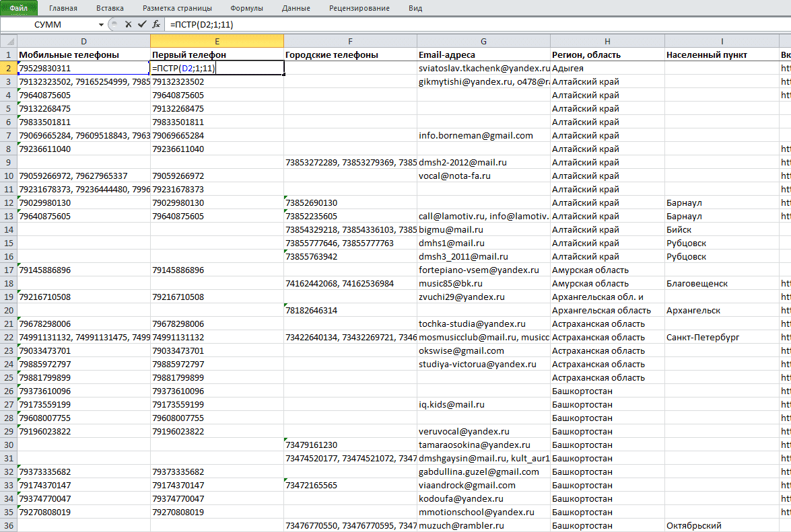Viewport: 791px width, 532px height.
Task: Click the Name Box showing СУММ
Action: point(48,24)
